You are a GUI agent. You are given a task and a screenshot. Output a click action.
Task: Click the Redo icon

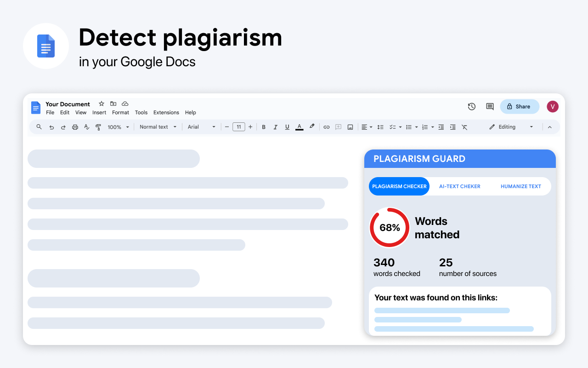(x=63, y=127)
